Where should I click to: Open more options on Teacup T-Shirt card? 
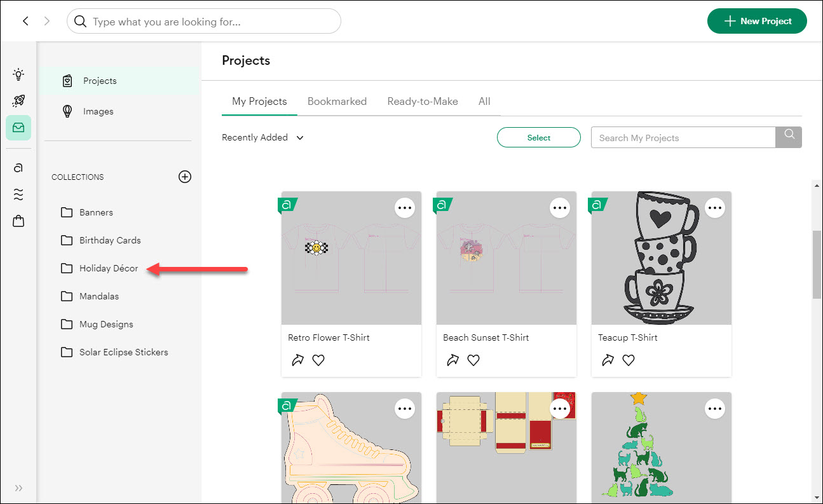pos(715,208)
